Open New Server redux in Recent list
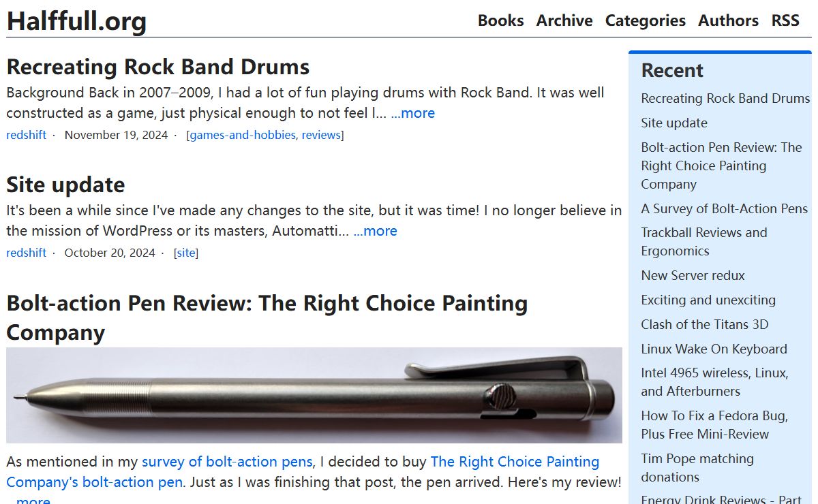This screenshot has width=818, height=504. tap(693, 275)
